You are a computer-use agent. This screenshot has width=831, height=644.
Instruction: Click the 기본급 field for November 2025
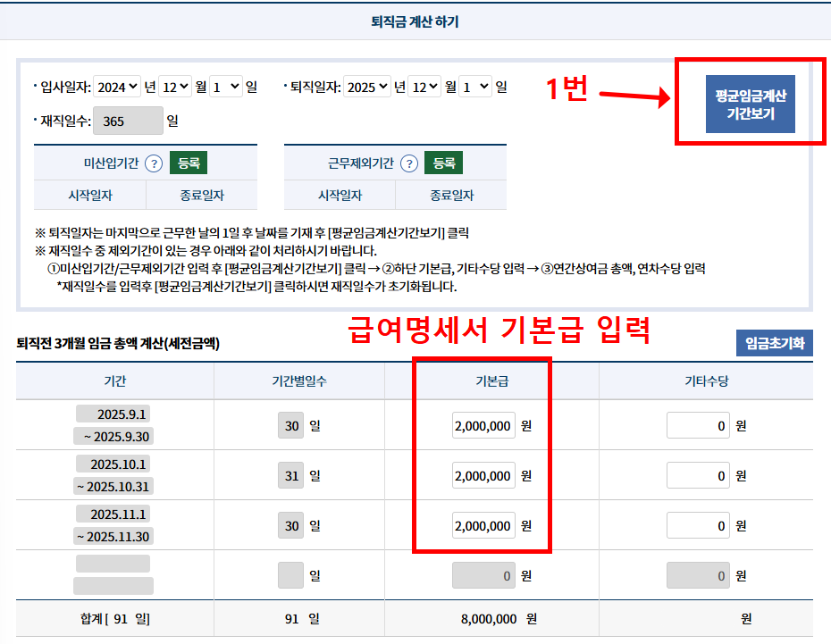point(482,525)
